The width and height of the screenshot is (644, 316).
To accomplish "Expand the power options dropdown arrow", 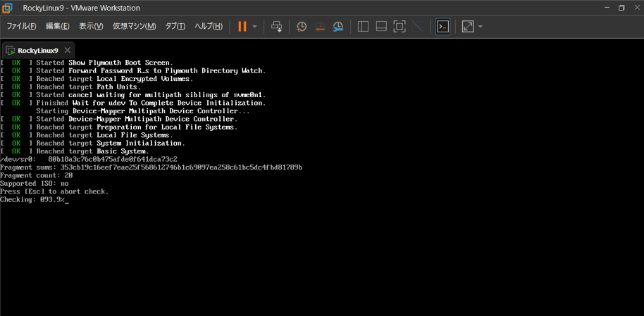I will (254, 27).
